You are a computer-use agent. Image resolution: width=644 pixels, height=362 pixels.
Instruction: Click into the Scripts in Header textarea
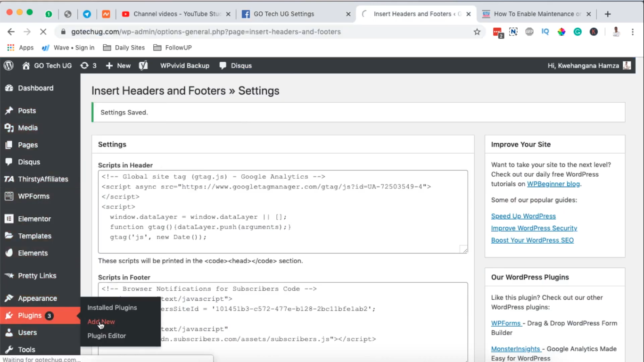pos(283,212)
